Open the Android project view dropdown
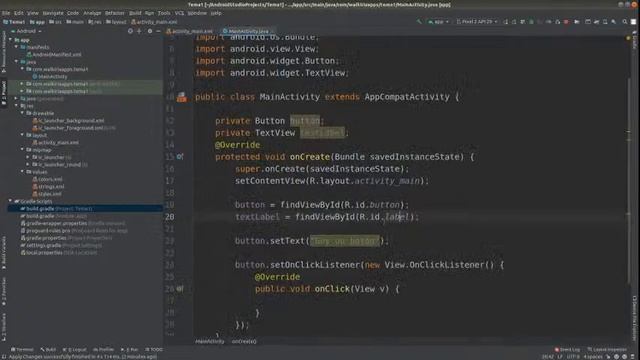The image size is (640, 360). [x=27, y=31]
